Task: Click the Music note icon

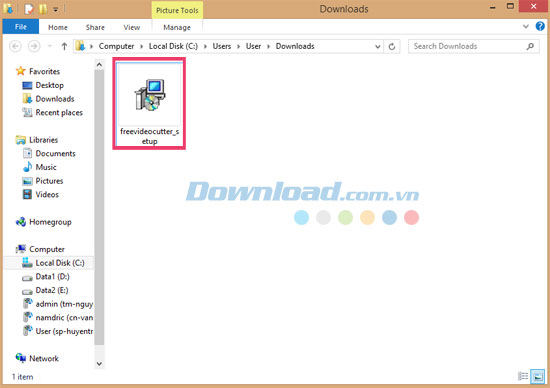Action: (x=27, y=167)
